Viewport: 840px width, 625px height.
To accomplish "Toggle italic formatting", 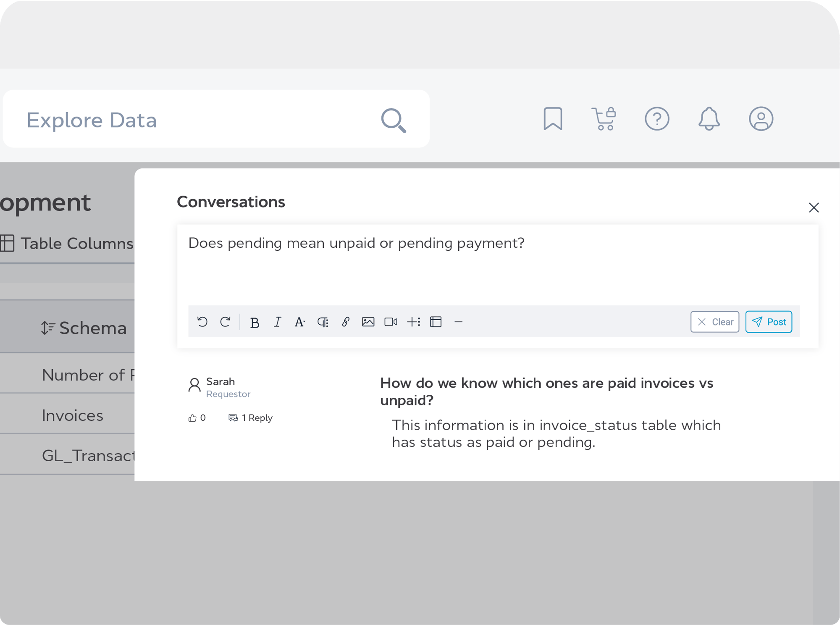I will pyautogui.click(x=277, y=322).
